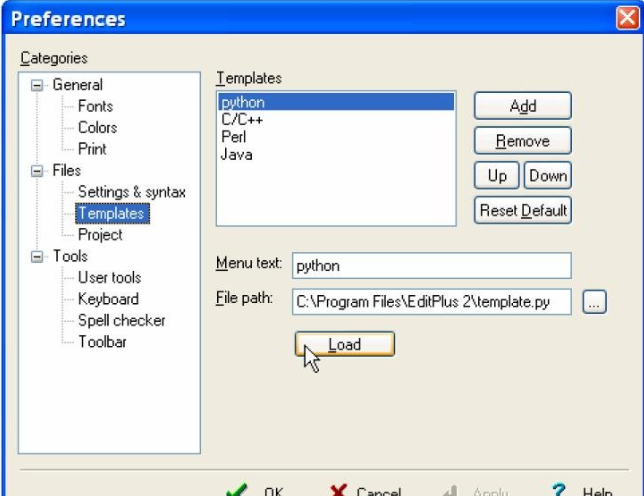
Task: Open the Project category
Action: [x=100, y=235]
